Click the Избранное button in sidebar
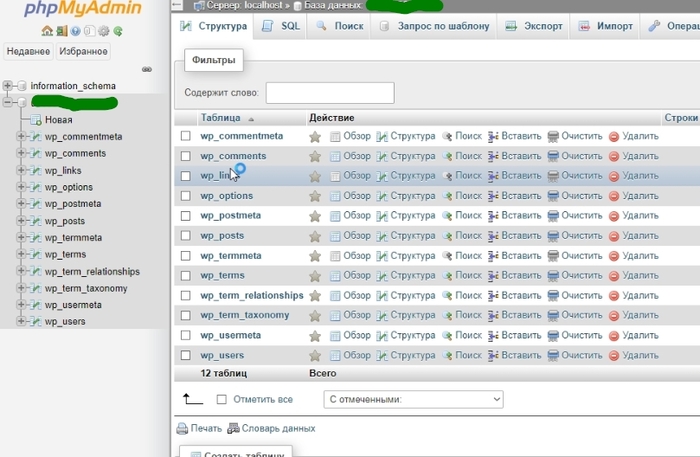The image size is (700, 457). tap(84, 51)
